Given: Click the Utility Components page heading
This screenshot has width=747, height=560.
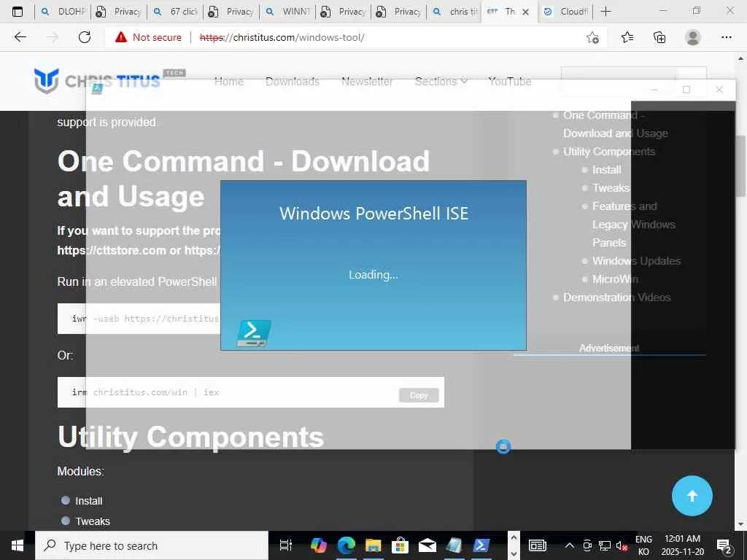Looking at the screenshot, I should click(x=190, y=437).
